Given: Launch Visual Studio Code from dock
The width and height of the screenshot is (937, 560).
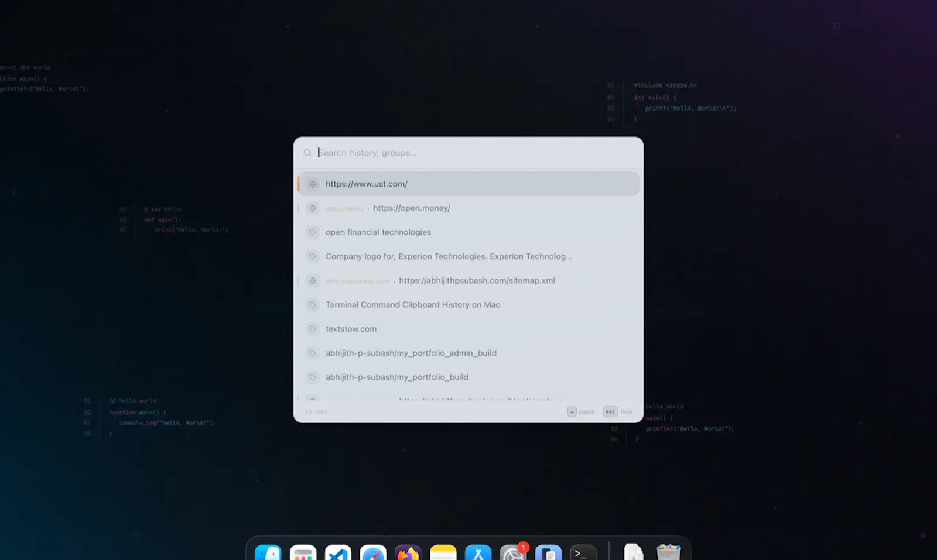Looking at the screenshot, I should coord(338,552).
